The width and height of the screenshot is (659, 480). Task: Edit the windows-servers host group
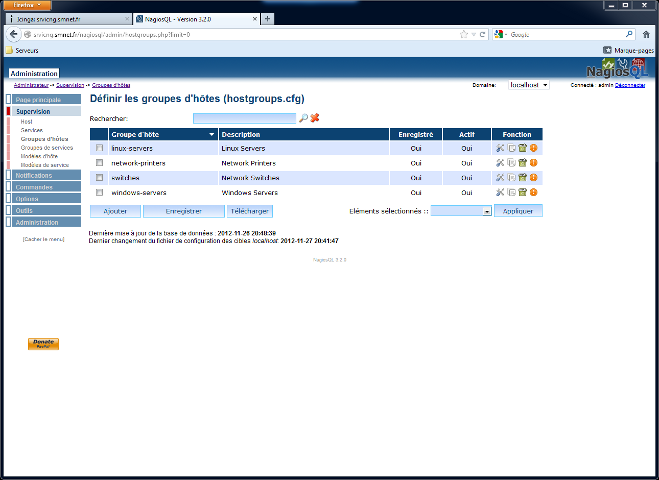tap(500, 192)
